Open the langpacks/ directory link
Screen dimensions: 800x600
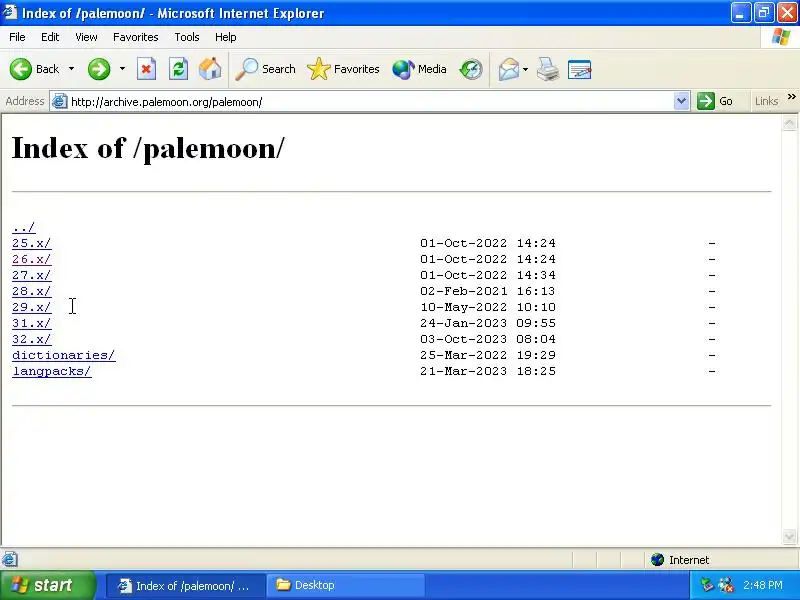pyautogui.click(x=52, y=371)
